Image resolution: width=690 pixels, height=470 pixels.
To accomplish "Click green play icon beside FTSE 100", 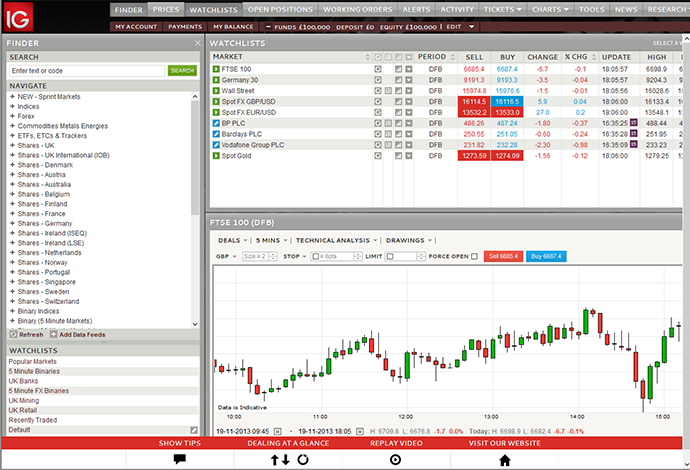I will point(216,69).
